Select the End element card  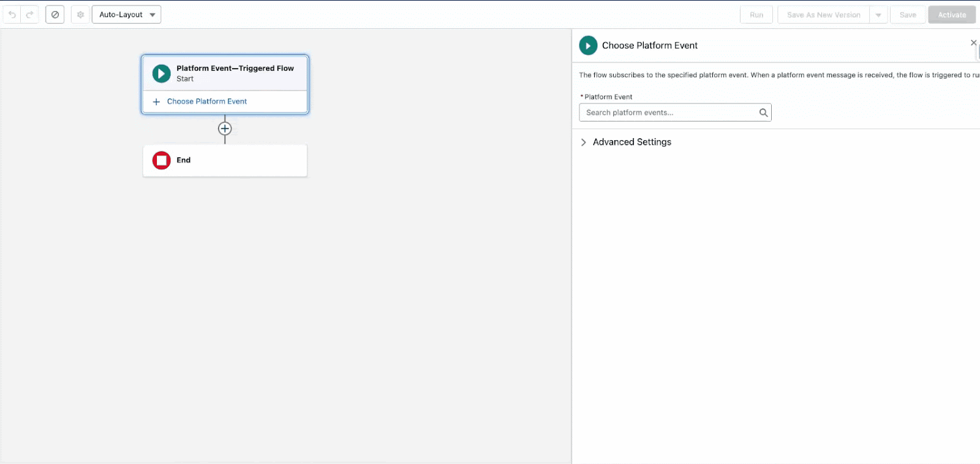point(225,160)
